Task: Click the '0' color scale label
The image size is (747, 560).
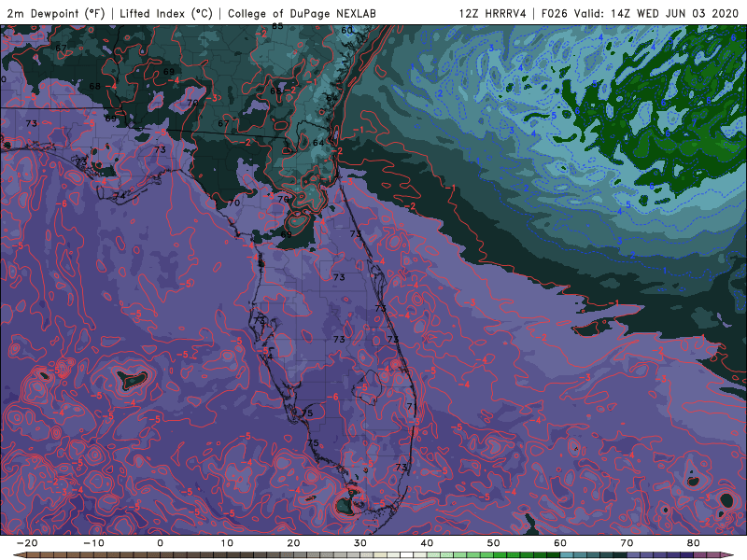Action: tap(160, 543)
